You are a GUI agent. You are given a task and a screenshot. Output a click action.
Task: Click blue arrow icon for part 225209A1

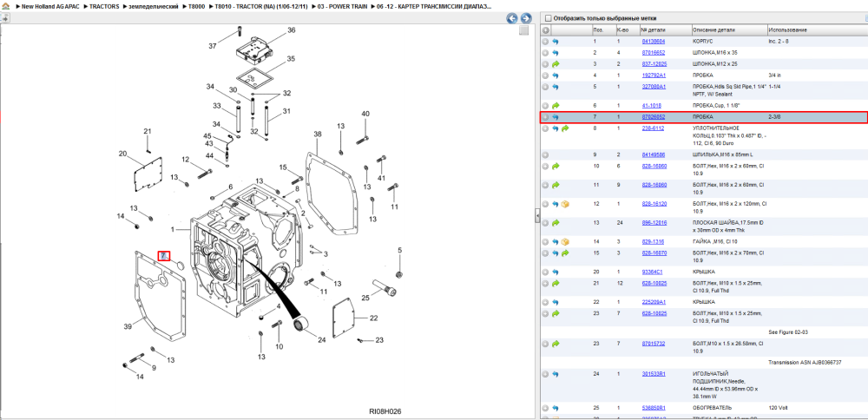[556, 302]
